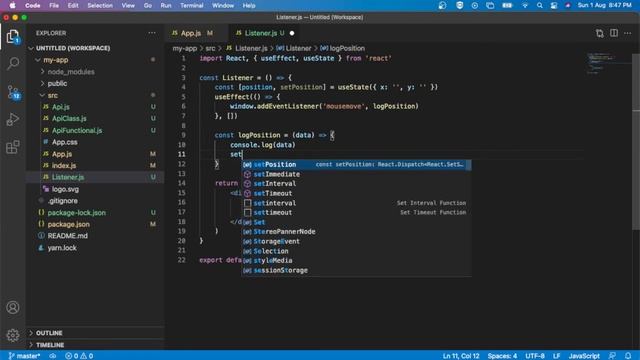Viewport: 640px width, 360px height.
Task: Expand the TIMELINE panel
Action: tap(50, 345)
